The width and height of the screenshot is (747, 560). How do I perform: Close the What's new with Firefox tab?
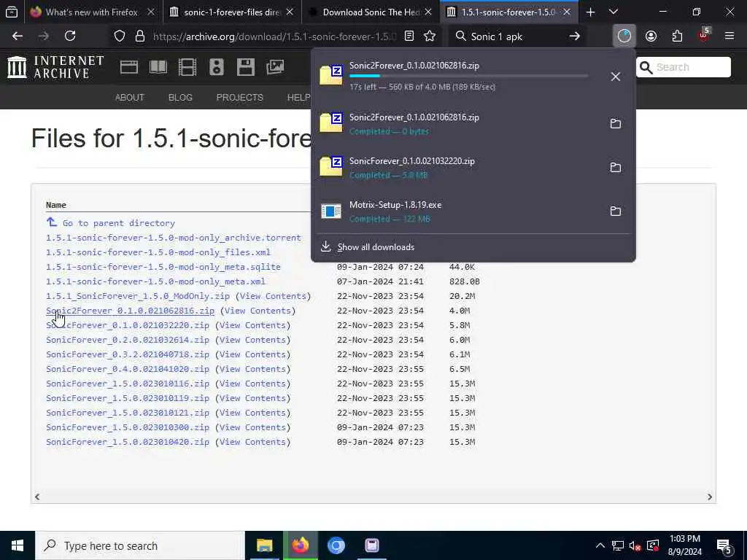pyautogui.click(x=151, y=12)
